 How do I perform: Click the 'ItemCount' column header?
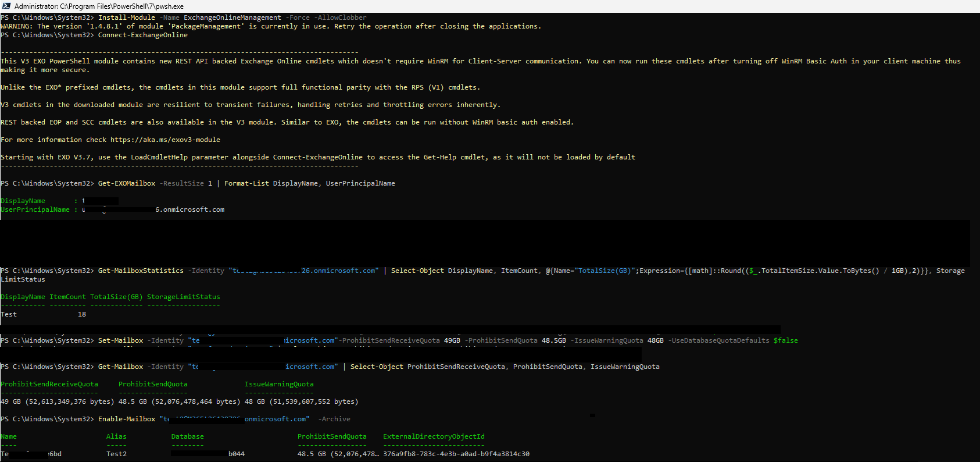tap(67, 297)
